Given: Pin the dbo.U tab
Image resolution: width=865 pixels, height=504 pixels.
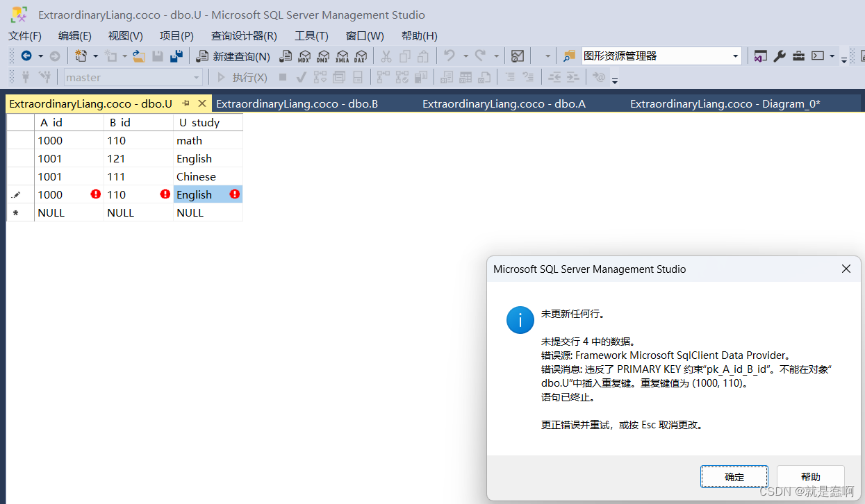Looking at the screenshot, I should (x=186, y=103).
